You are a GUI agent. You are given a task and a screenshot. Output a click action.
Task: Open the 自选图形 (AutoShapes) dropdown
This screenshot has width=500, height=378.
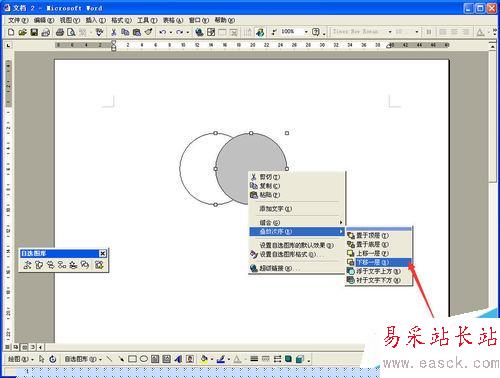tap(83, 359)
